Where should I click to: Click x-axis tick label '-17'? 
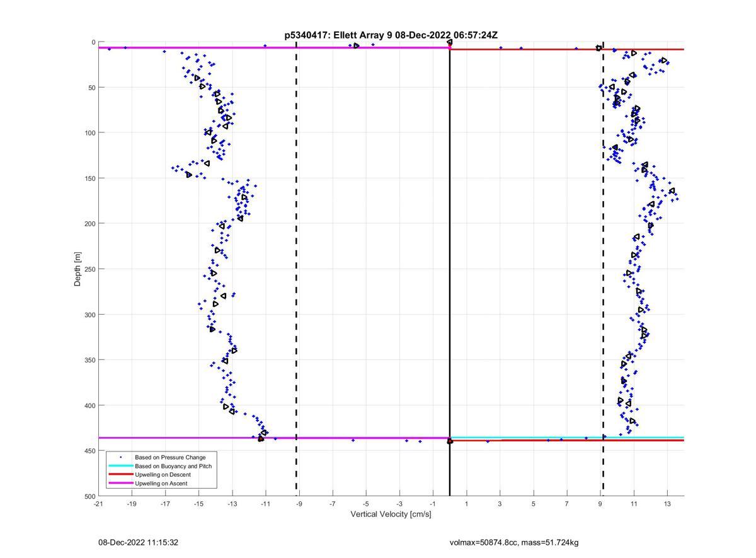[165, 504]
